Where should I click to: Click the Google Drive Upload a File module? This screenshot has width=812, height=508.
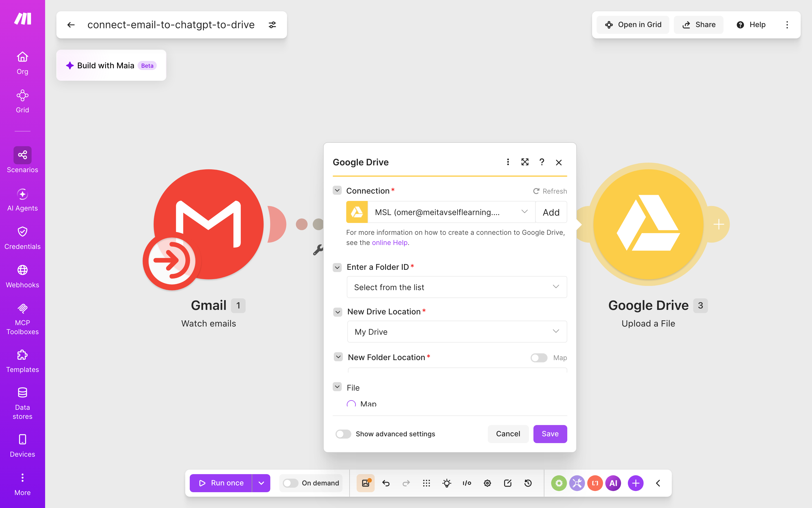(648, 224)
